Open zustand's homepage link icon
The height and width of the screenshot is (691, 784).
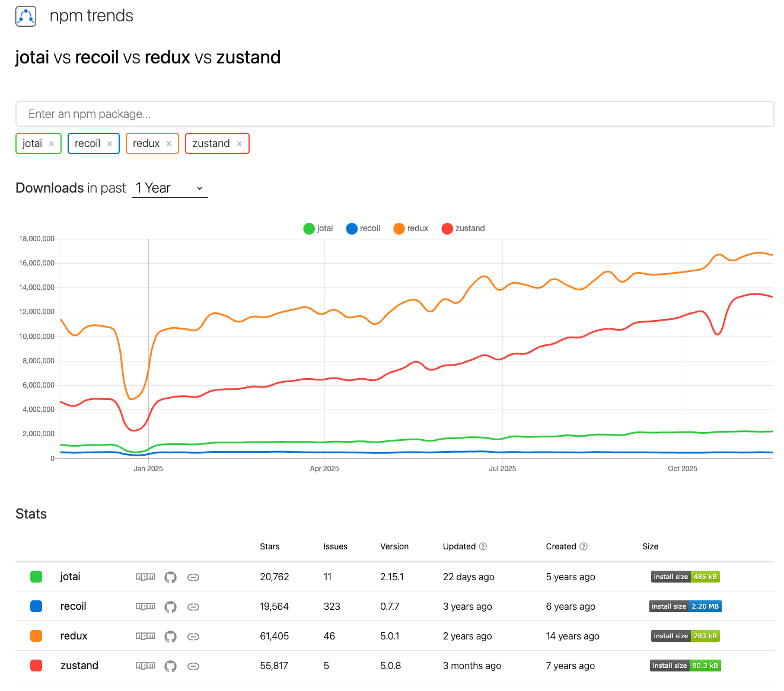(193, 666)
